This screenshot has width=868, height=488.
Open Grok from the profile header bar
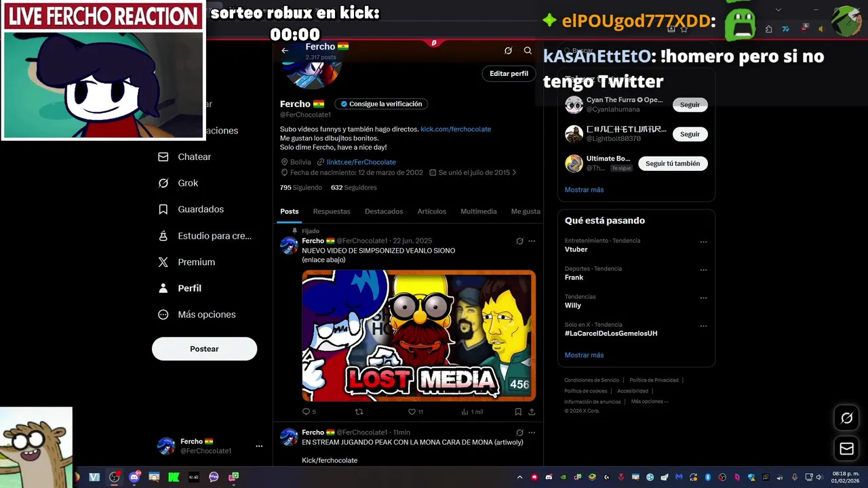508,50
